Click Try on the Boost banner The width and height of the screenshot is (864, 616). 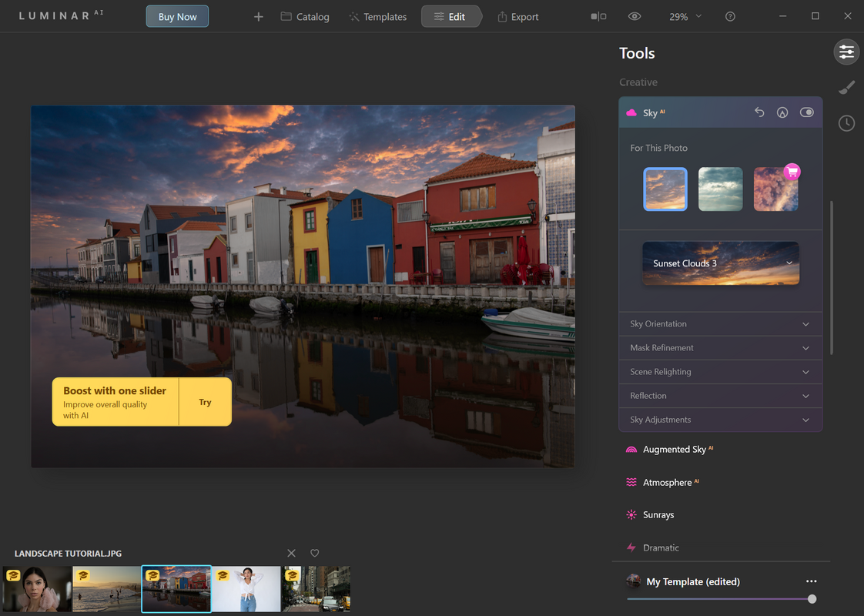pyautogui.click(x=205, y=402)
